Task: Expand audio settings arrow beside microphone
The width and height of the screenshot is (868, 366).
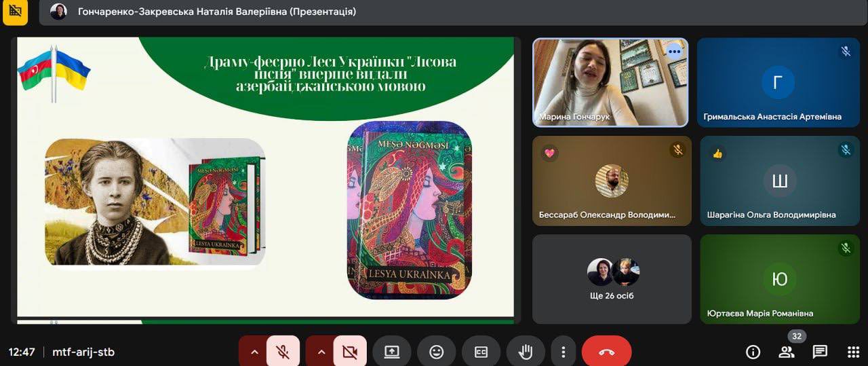Action: [254, 352]
